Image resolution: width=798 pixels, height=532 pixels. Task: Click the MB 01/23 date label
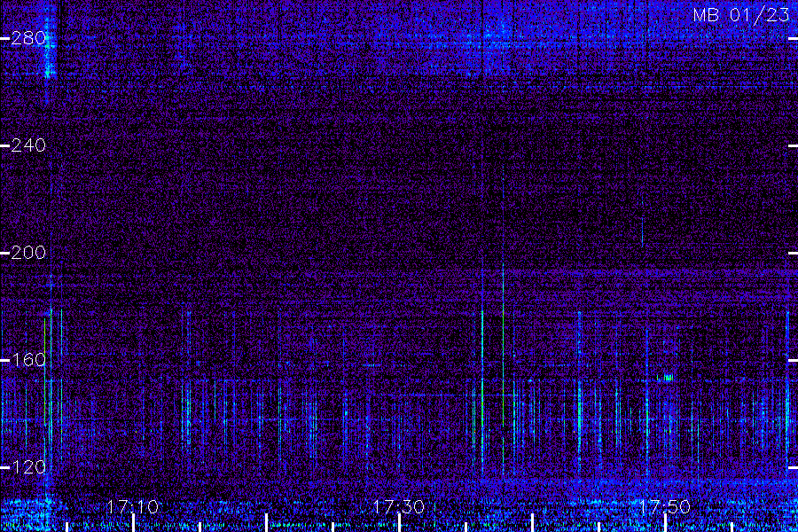tap(741, 15)
